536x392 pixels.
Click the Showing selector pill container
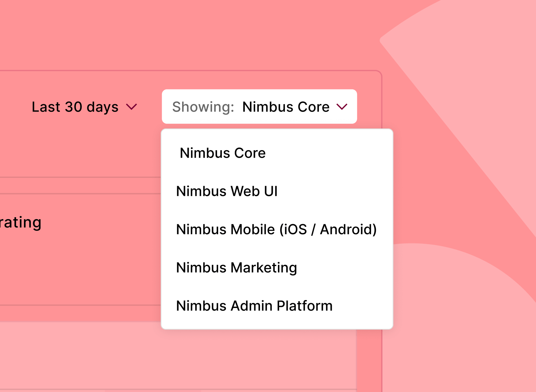pos(259,106)
